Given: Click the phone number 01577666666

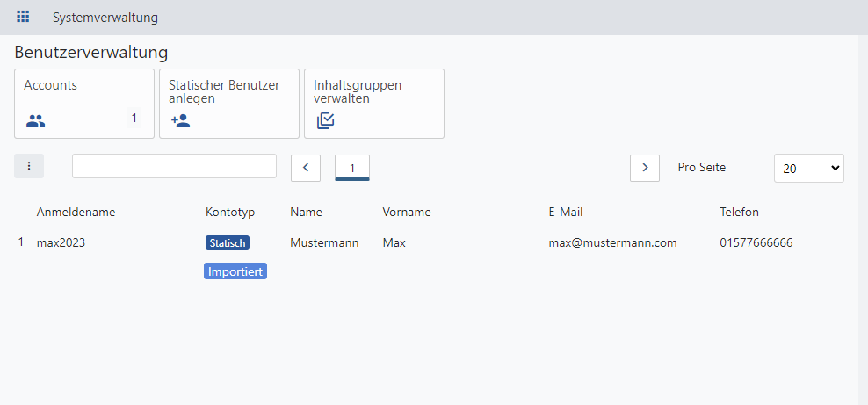Looking at the screenshot, I should (x=756, y=242).
